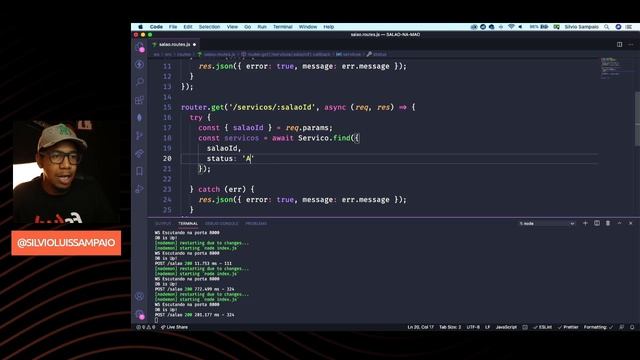
Task: Open the Apple menu
Action: click(140, 27)
